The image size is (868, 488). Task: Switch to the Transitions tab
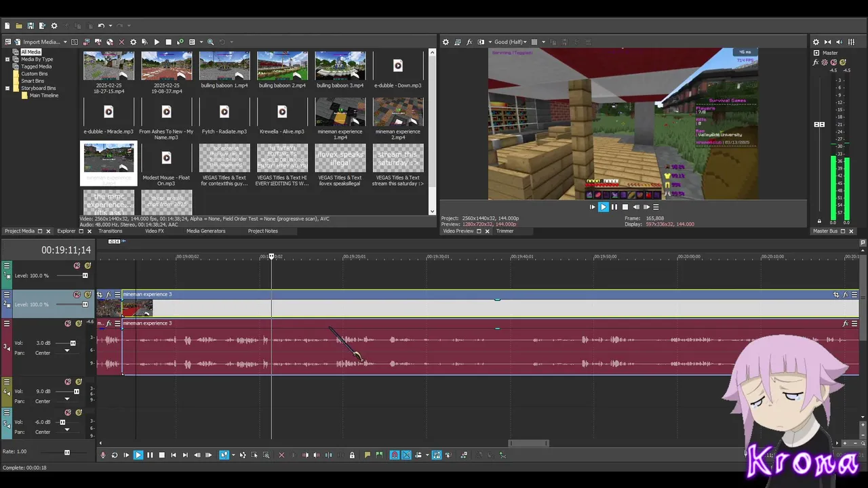(110, 231)
